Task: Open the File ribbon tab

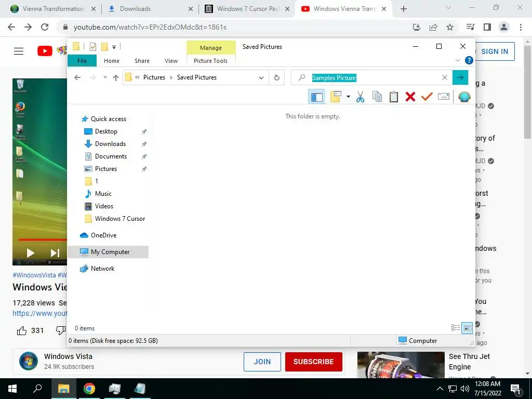Action: pos(82,61)
